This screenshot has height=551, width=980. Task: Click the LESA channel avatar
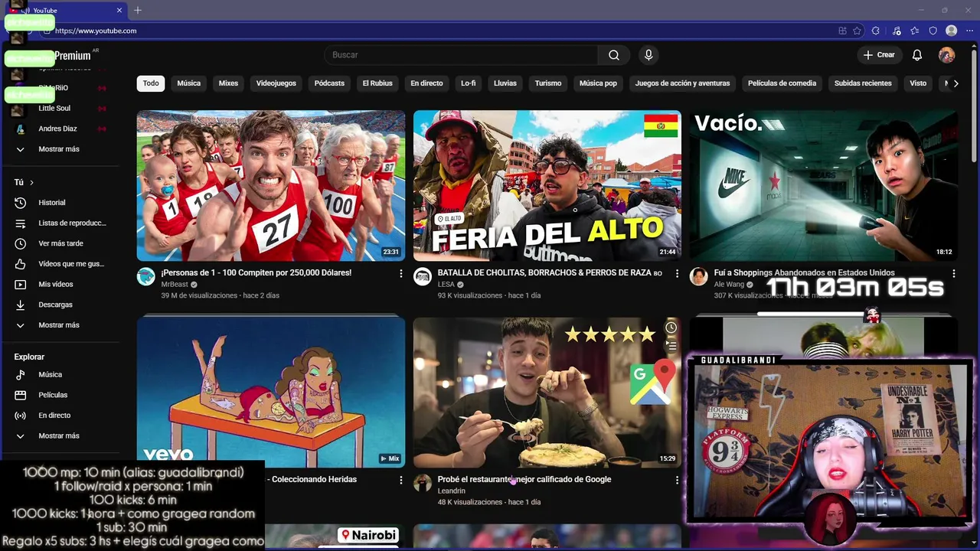423,277
